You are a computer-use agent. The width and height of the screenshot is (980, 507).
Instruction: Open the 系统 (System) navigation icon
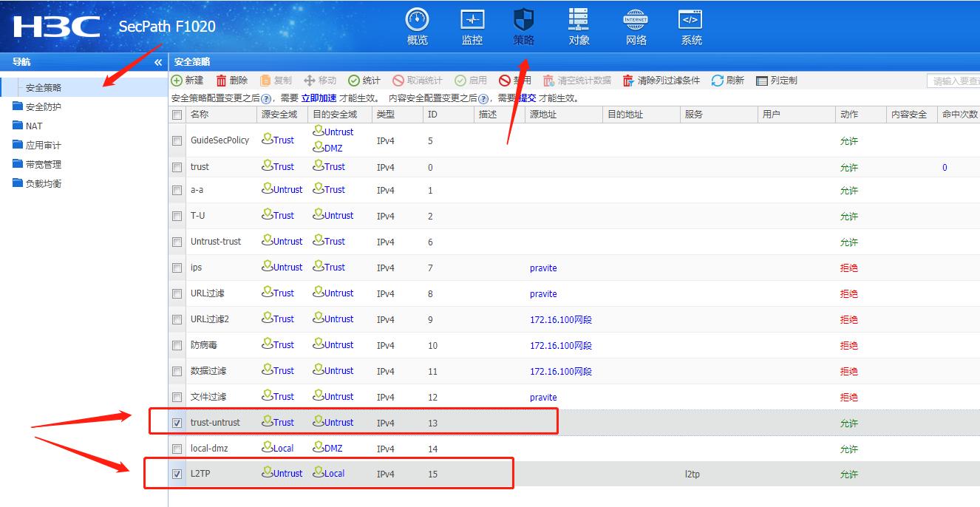coord(690,27)
